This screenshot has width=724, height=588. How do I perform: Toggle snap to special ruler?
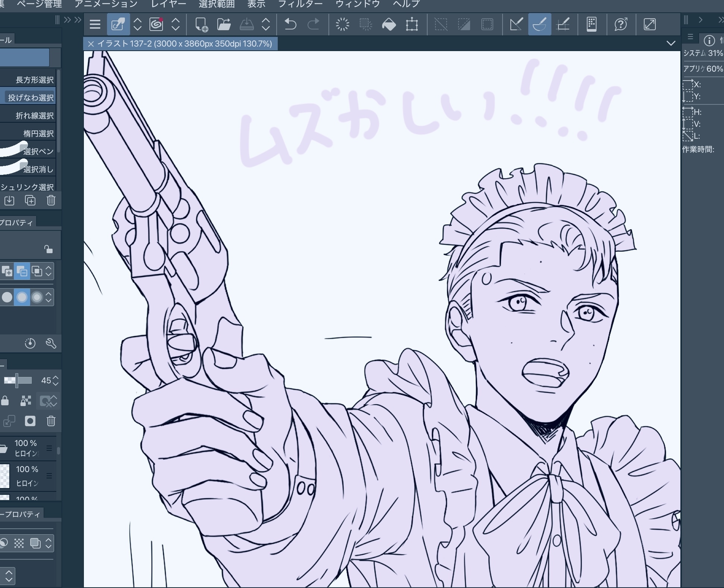[x=539, y=25]
